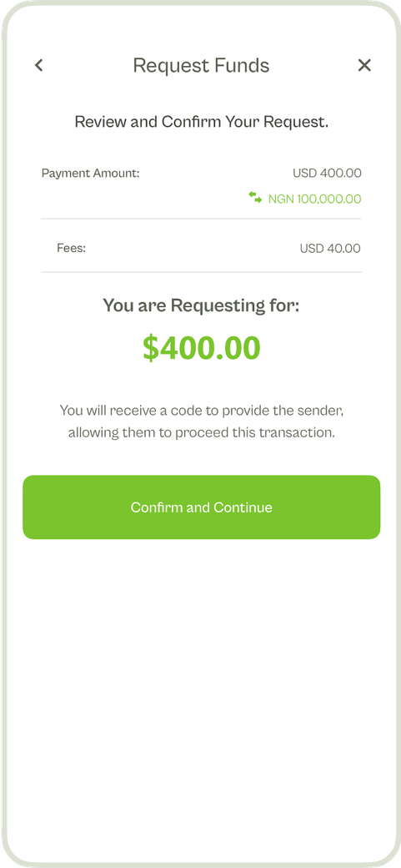The height and width of the screenshot is (868, 401).
Task: Tap the Fees label
Action: [x=72, y=248]
